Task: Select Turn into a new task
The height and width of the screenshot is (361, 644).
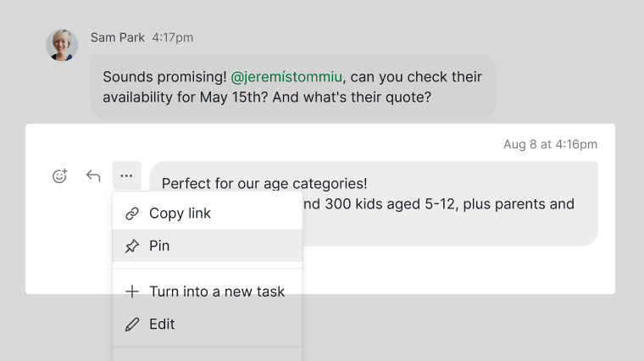Action: pos(217,292)
